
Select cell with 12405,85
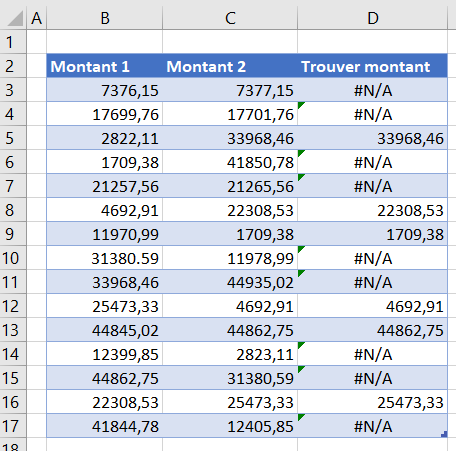point(230,426)
